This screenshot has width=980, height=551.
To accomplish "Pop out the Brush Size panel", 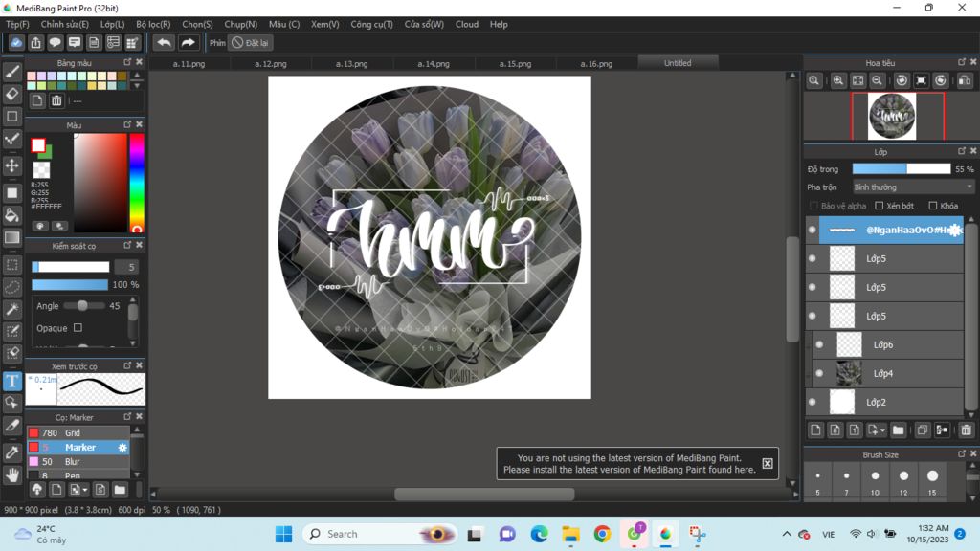I will (x=962, y=454).
